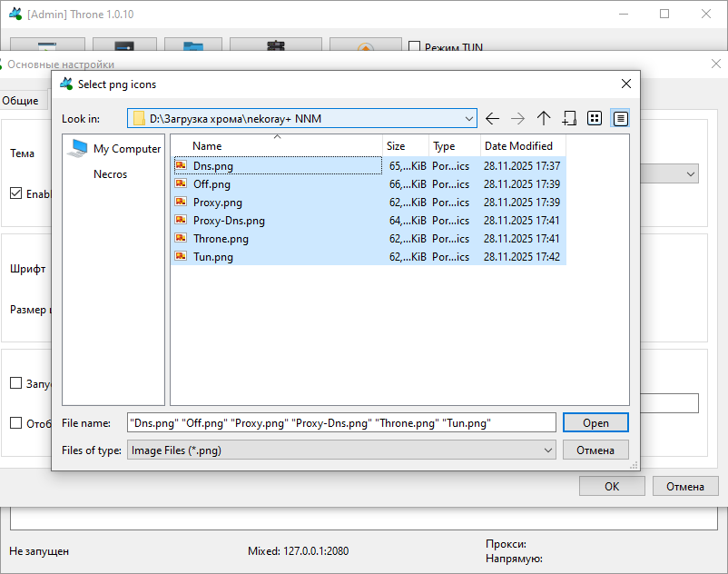Toggle the Enable checkbox in settings window
This screenshot has height=574, width=728.
click(x=15, y=193)
